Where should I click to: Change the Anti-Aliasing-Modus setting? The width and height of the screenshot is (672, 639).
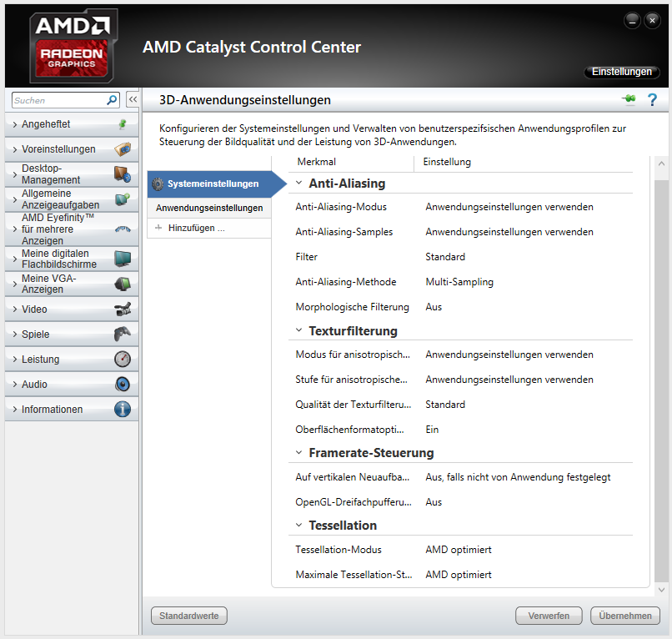click(x=509, y=207)
